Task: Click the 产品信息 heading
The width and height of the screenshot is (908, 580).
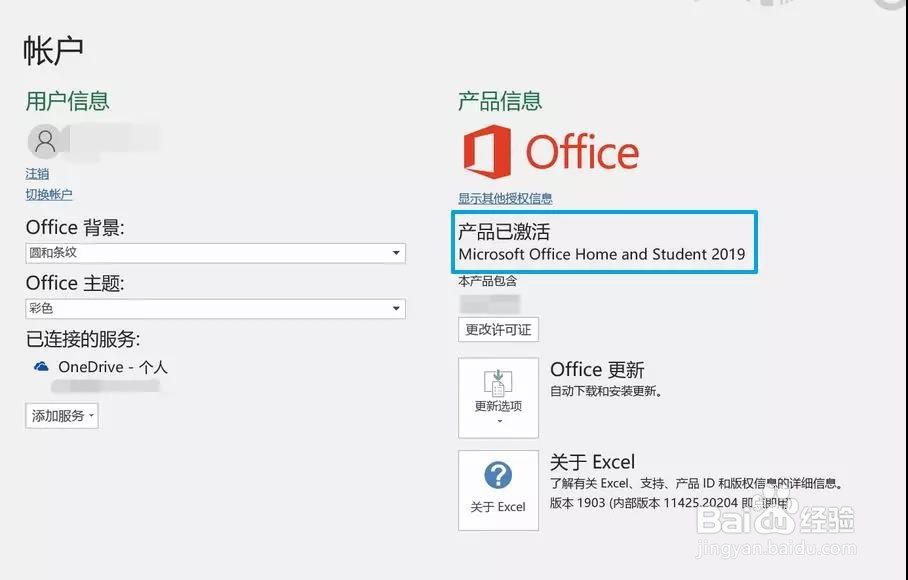Action: tap(500, 101)
